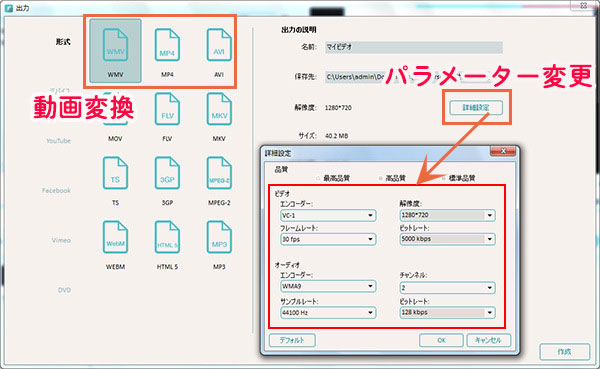
Task: Select 標準品質 quality radio button
Action: [x=444, y=178]
